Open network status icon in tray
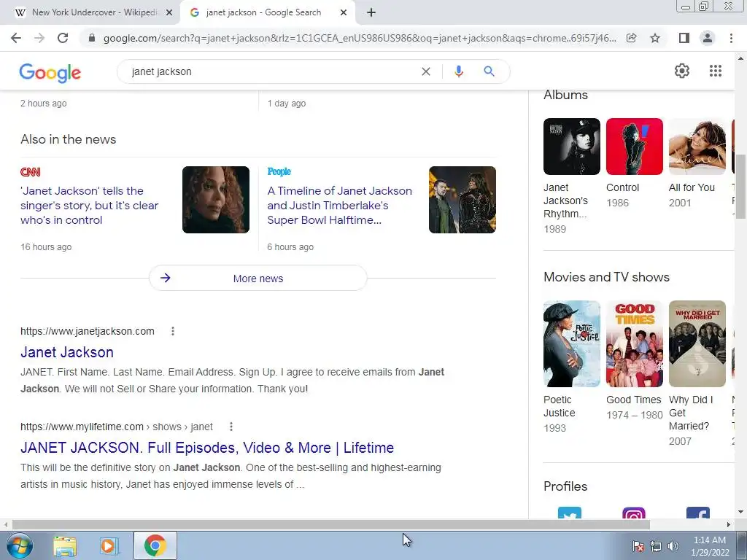The width and height of the screenshot is (747, 560). tap(656, 546)
